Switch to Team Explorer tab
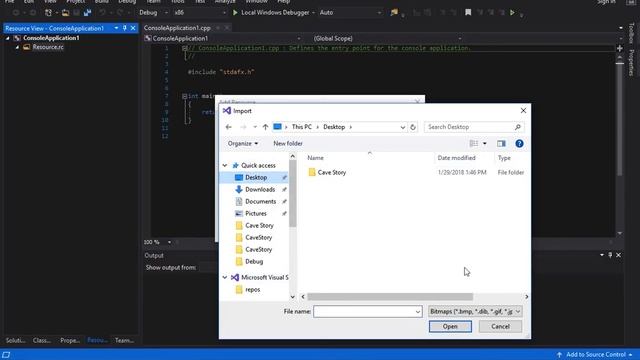The image size is (640, 360). tap(124, 340)
